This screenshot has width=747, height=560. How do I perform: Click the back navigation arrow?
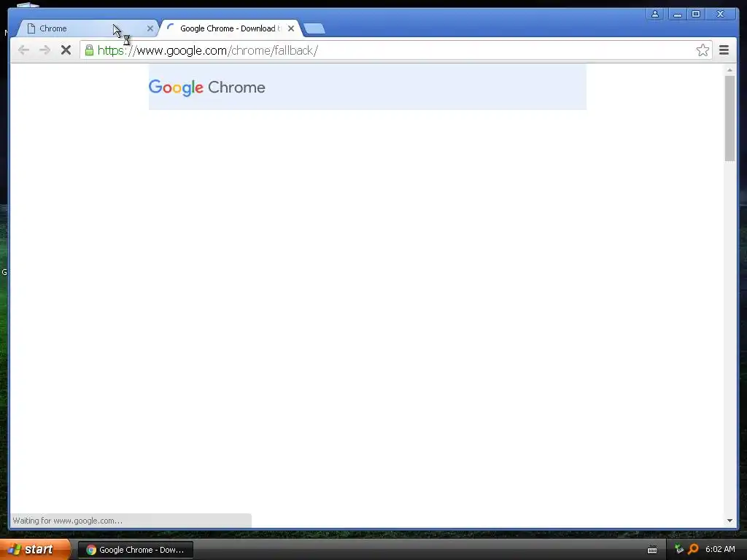coord(23,50)
